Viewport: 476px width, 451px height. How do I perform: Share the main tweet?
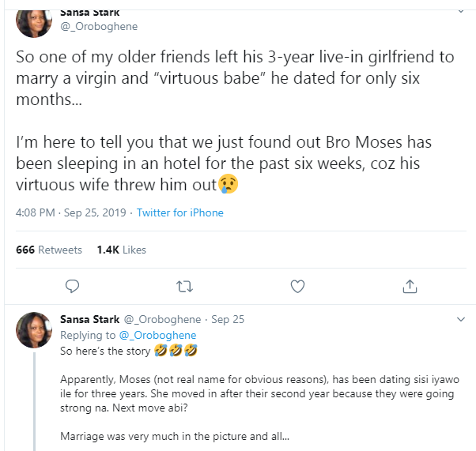pyautogui.click(x=410, y=285)
